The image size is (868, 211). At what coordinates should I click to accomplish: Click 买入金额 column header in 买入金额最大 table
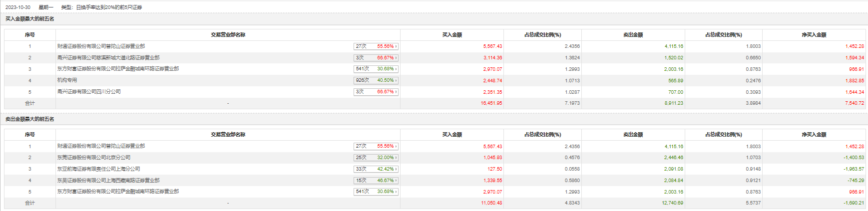pos(452,35)
